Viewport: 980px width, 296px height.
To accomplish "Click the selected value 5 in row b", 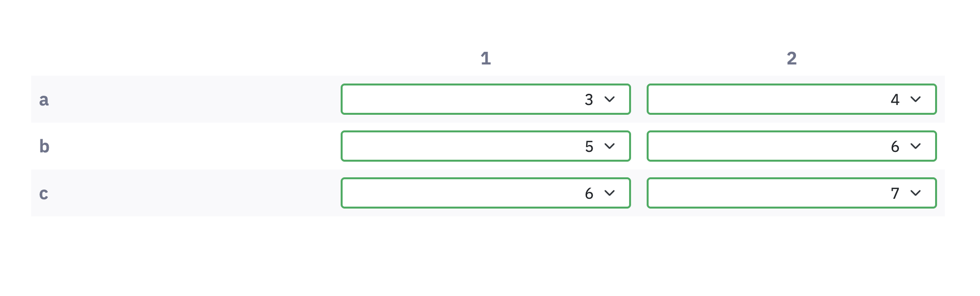I will click(589, 147).
